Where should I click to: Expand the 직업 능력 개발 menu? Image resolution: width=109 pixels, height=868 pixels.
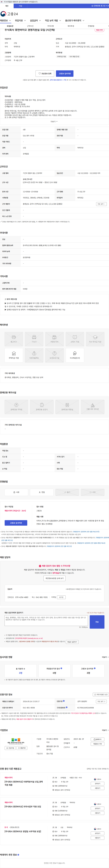53,21
